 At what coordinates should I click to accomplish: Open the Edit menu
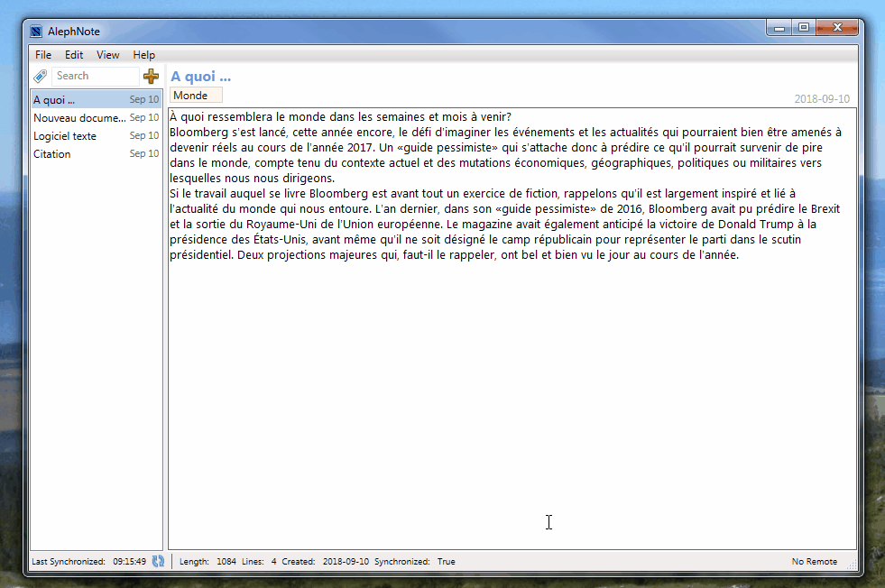coord(74,55)
